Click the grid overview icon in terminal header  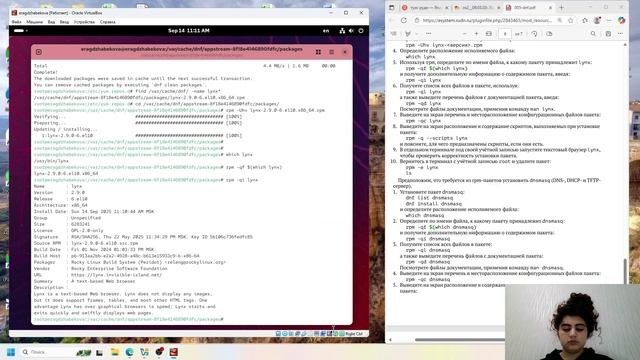pyautogui.click(x=318, y=52)
